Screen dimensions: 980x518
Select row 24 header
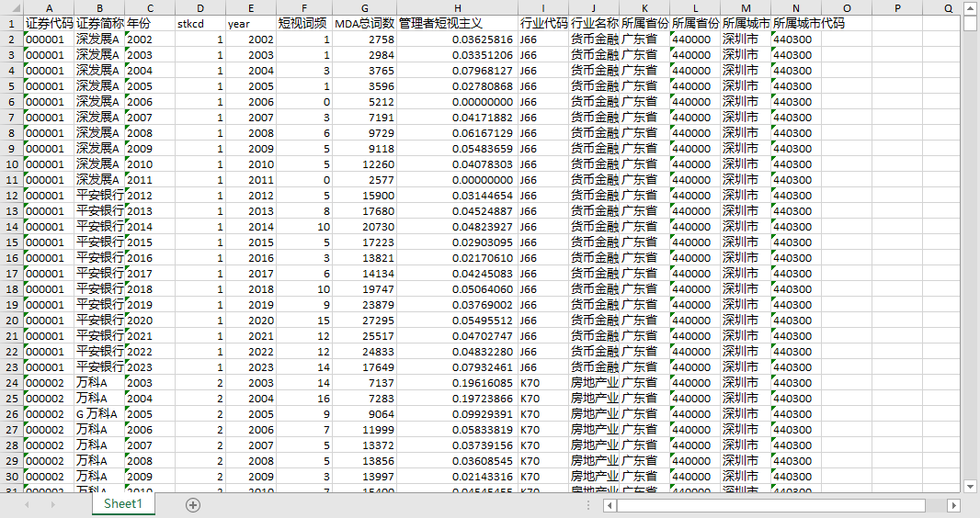click(x=11, y=383)
